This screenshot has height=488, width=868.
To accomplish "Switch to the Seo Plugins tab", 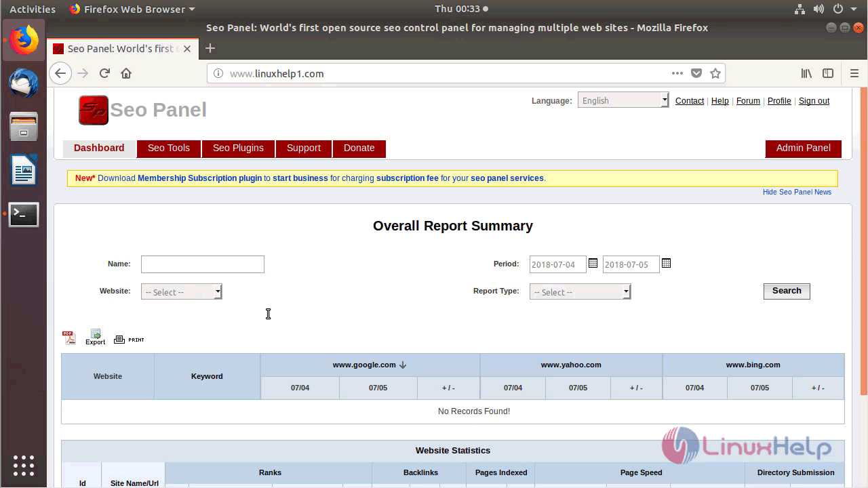I will [238, 148].
